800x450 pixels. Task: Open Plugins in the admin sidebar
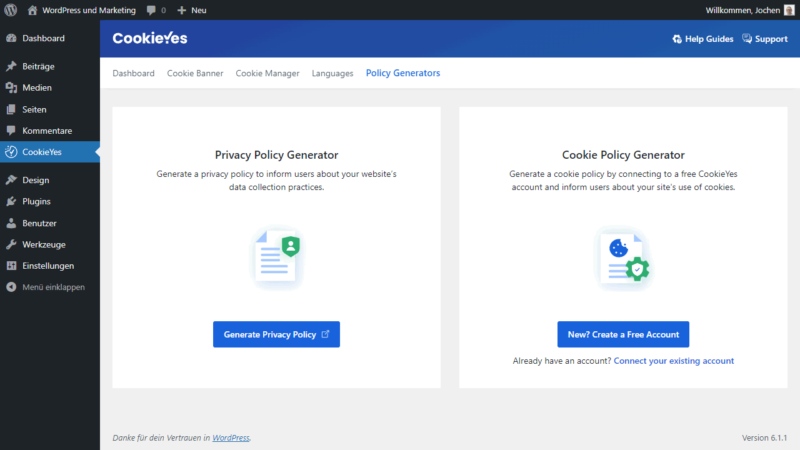pyautogui.click(x=36, y=201)
